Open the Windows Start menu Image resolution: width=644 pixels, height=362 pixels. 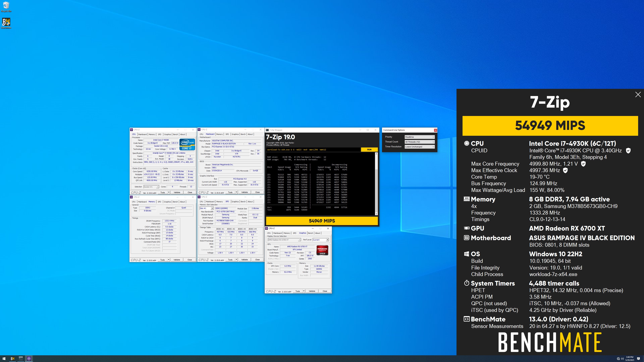(x=4, y=358)
